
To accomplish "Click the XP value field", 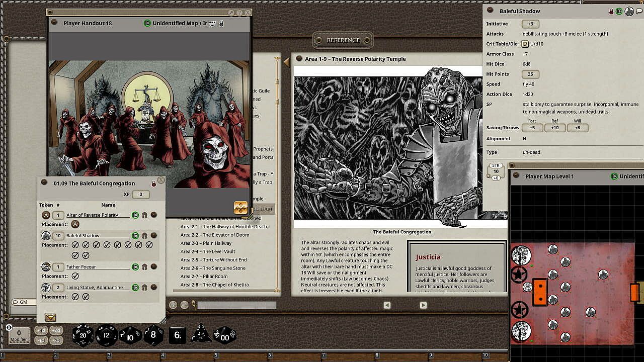I will tap(140, 195).
